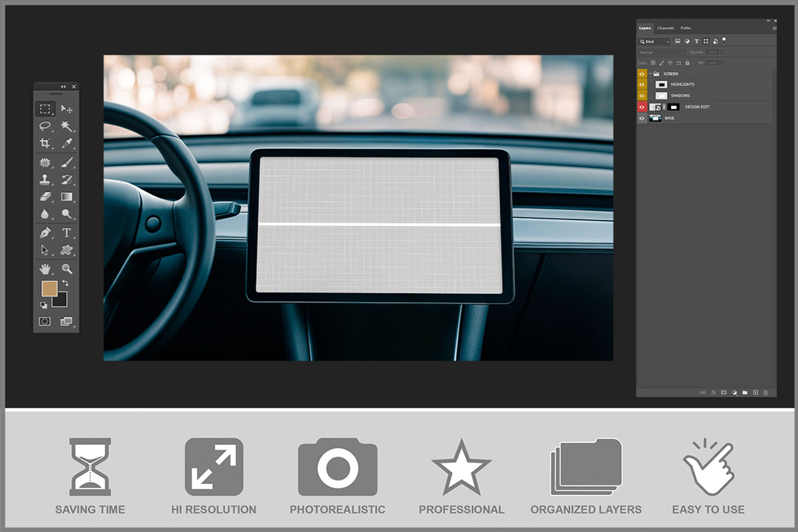Switch to the Paths tab
Image resolution: width=798 pixels, height=532 pixels.
coord(686,28)
